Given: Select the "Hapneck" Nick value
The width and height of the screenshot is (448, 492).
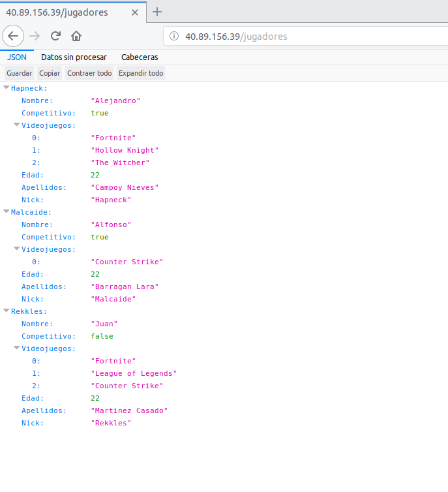Looking at the screenshot, I should coord(111,200).
